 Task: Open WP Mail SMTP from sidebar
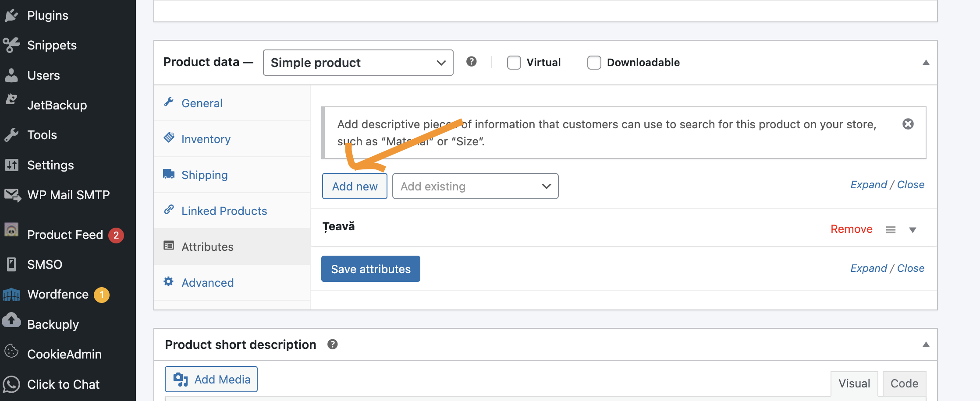[68, 195]
